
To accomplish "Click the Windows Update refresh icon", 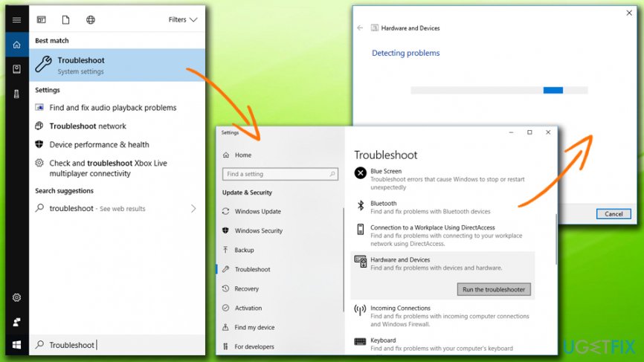I will 225,211.
